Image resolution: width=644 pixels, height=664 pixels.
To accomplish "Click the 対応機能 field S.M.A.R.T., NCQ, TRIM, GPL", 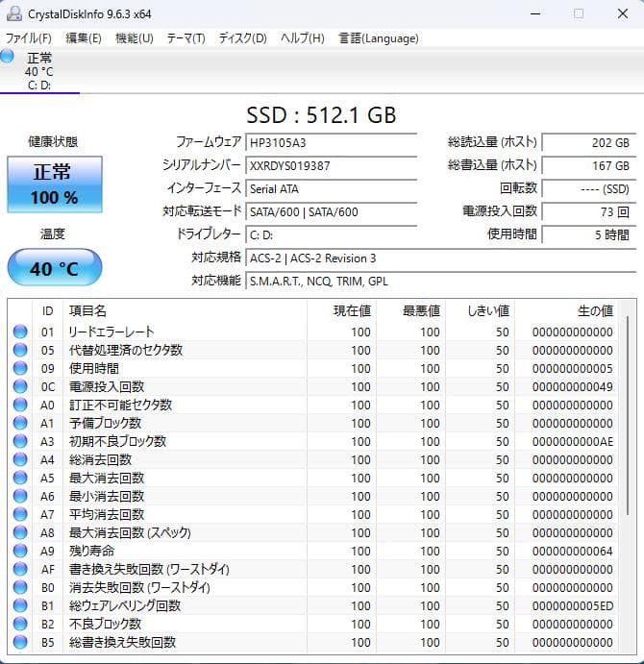I will point(440,282).
